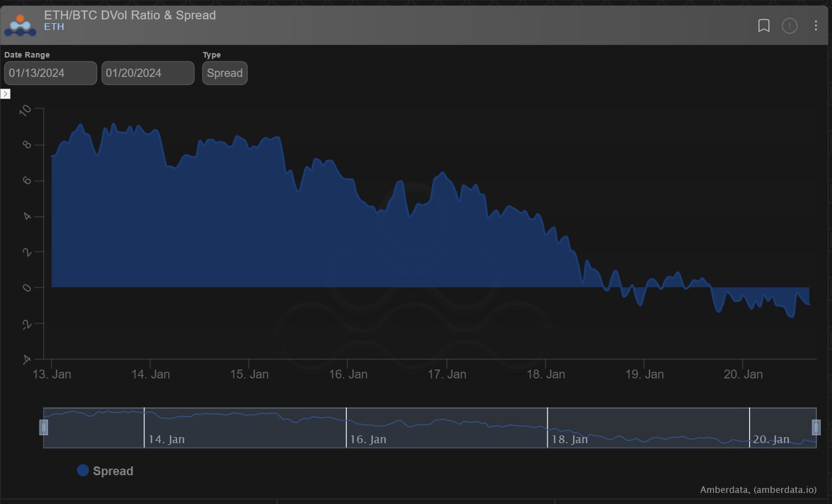Screen dimensions: 832x504
Task: Click the 20. Jan label on the x-axis
Action: pos(743,374)
